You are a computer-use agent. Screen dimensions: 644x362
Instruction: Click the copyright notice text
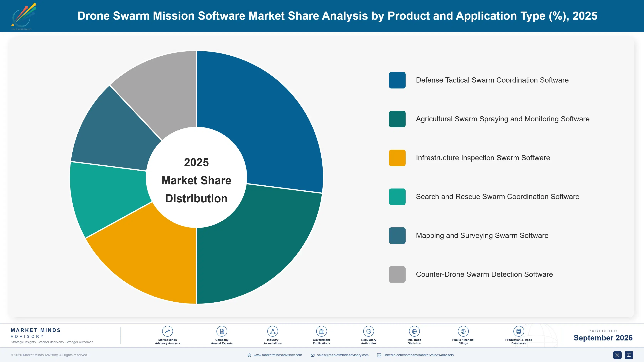49,355
